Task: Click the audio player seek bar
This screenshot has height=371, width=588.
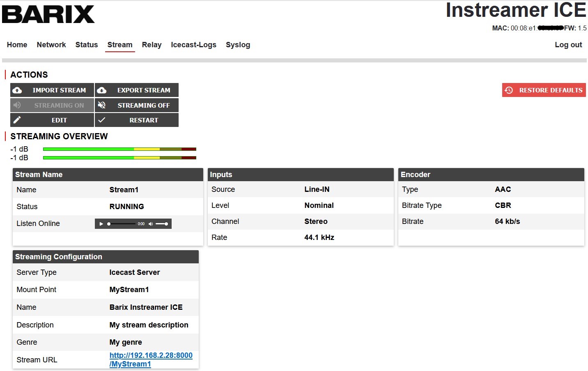Action: [x=122, y=224]
